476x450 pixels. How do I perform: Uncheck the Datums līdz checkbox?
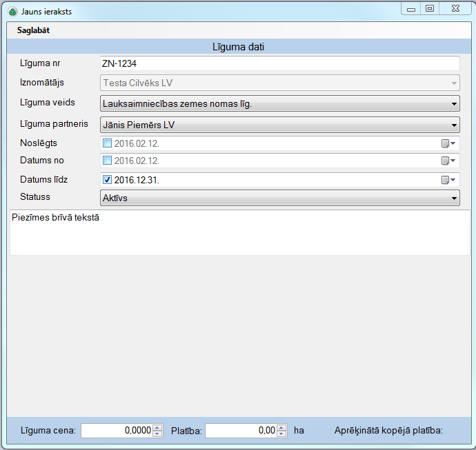click(107, 180)
